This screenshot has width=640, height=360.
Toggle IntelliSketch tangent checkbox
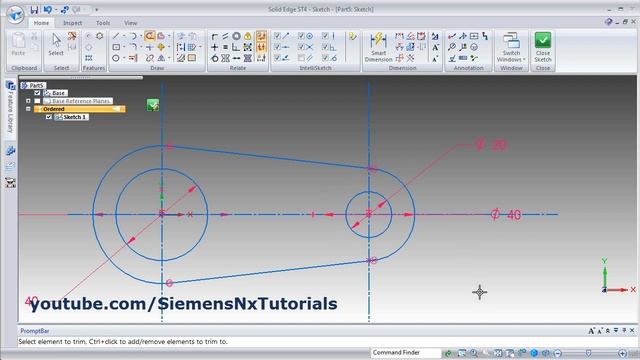tap(325, 58)
